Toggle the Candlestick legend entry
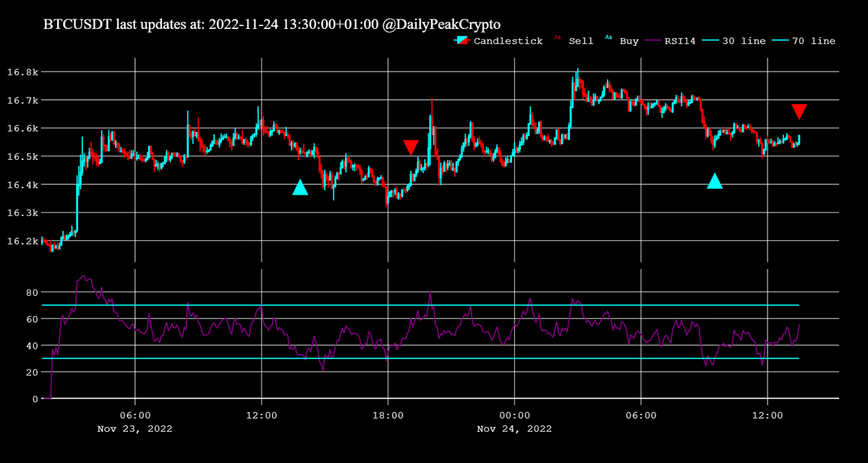 498,41
